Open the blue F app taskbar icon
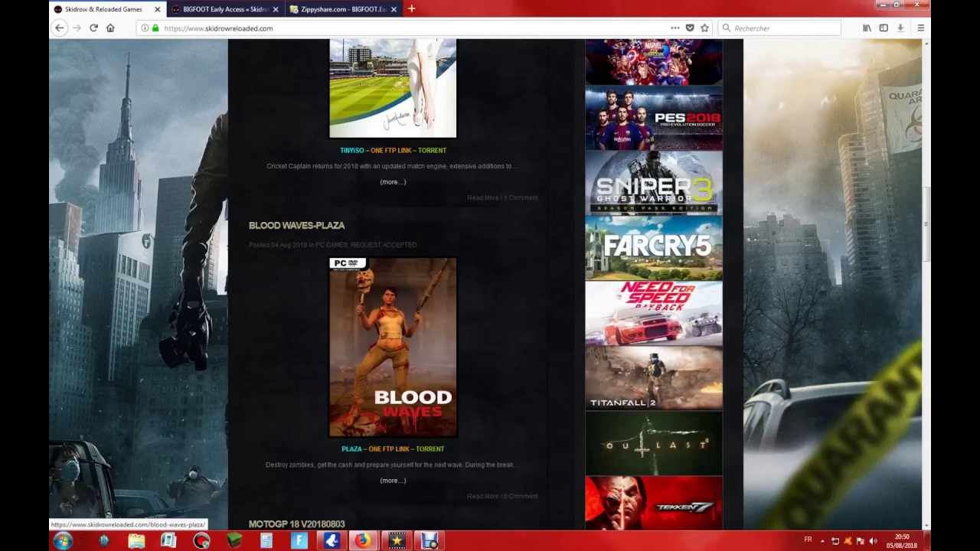 [299, 541]
